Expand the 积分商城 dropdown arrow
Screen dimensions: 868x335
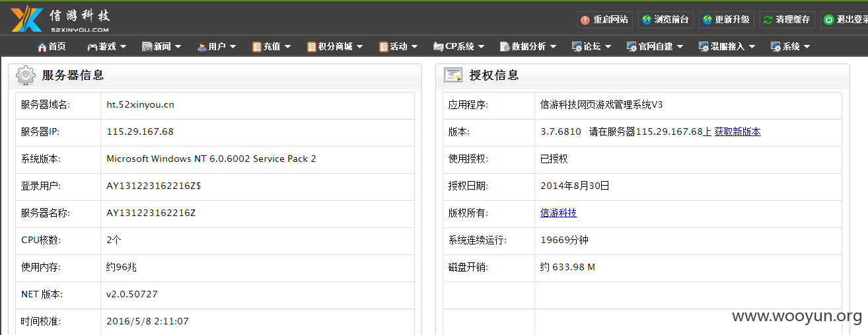[x=360, y=47]
